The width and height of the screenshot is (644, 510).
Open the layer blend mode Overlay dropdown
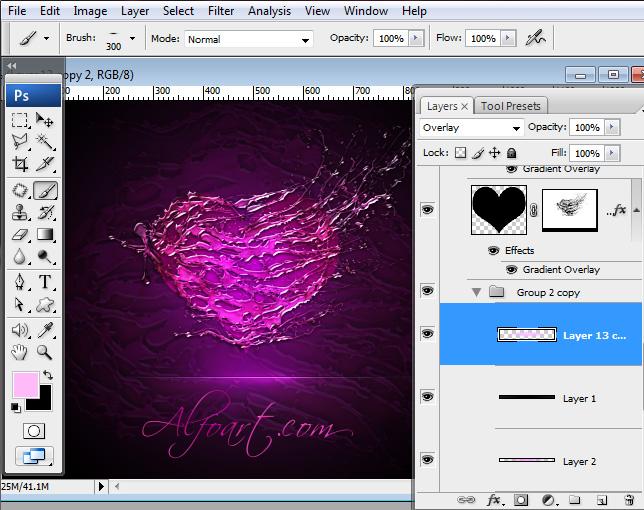pyautogui.click(x=472, y=128)
